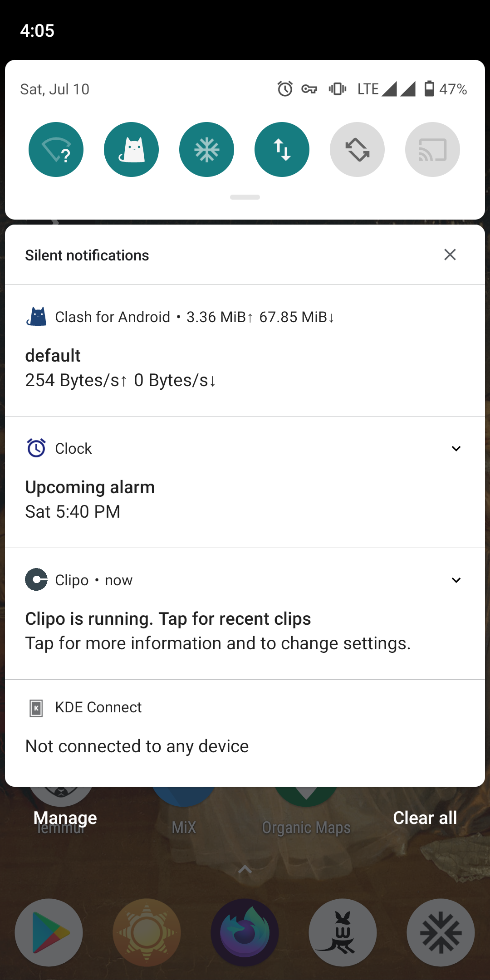Open the Clash for Android notification
Screen dimensions: 490x980
coord(245,358)
